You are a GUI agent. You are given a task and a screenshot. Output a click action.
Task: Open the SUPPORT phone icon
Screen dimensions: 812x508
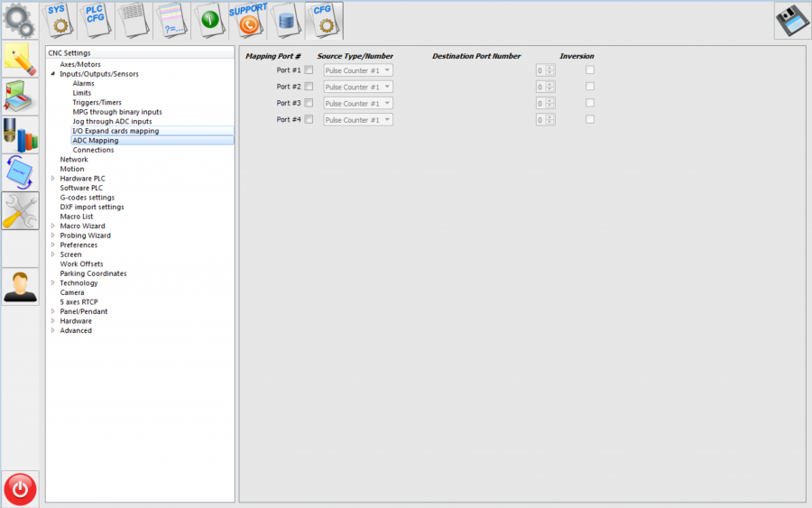click(247, 20)
